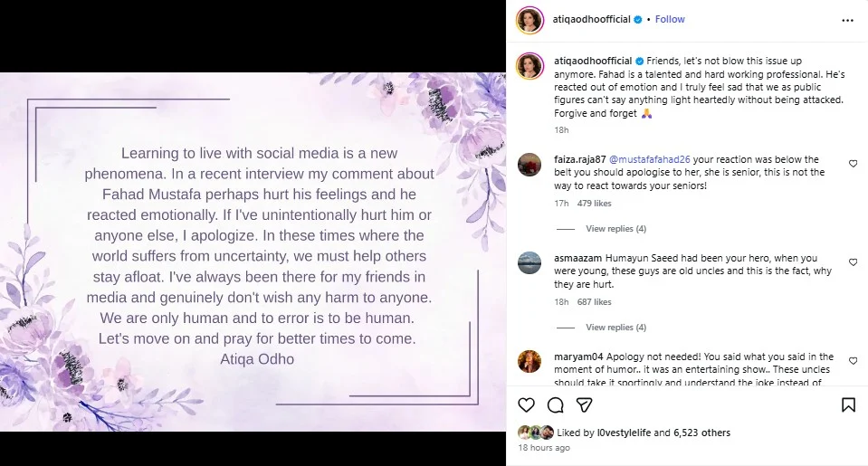This screenshot has width=868, height=466.
Task: Like maryam04's comment
Action: pos(853,361)
